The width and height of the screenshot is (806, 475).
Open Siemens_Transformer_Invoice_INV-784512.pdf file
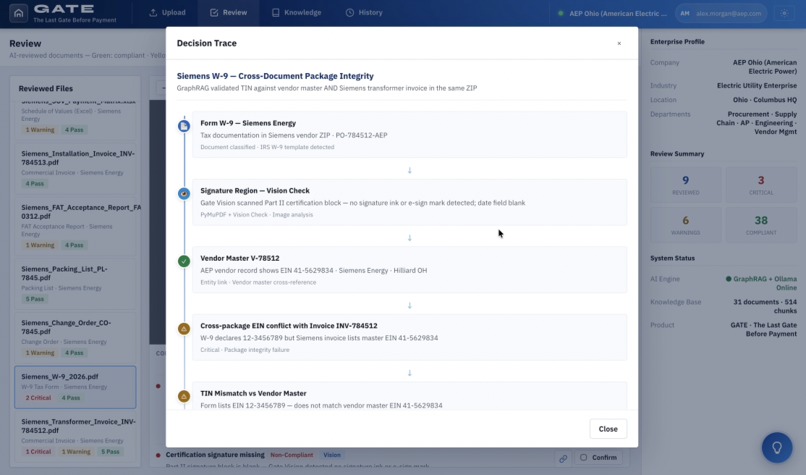point(76,436)
